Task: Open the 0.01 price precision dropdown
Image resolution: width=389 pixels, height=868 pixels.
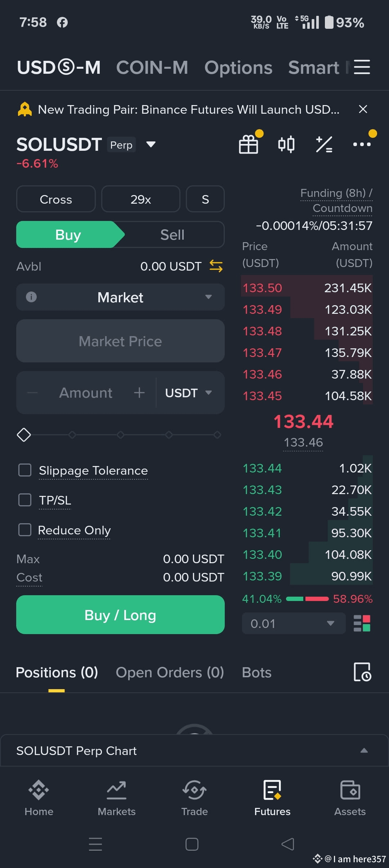Action: pos(294,623)
